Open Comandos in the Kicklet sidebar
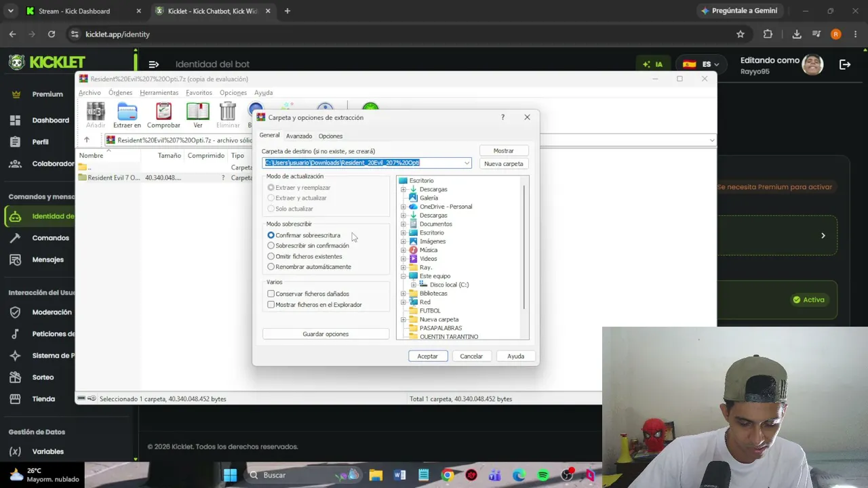This screenshot has width=868, height=488. [x=51, y=238]
